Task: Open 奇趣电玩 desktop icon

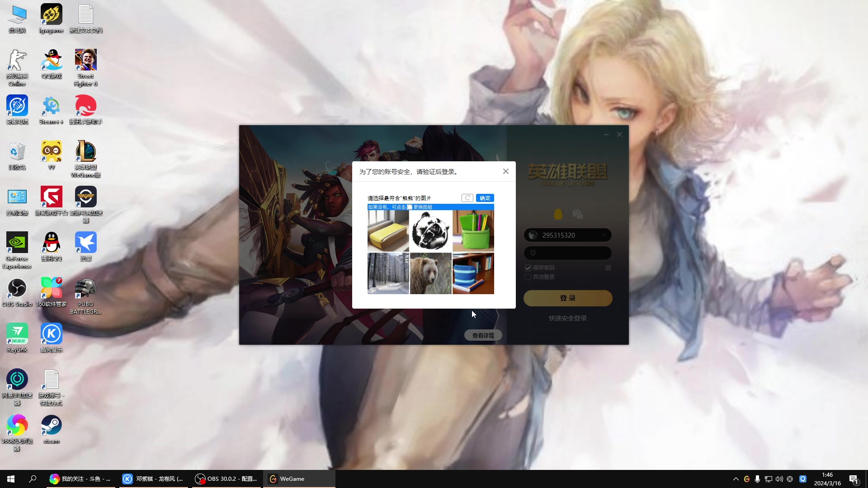Action: (17, 110)
